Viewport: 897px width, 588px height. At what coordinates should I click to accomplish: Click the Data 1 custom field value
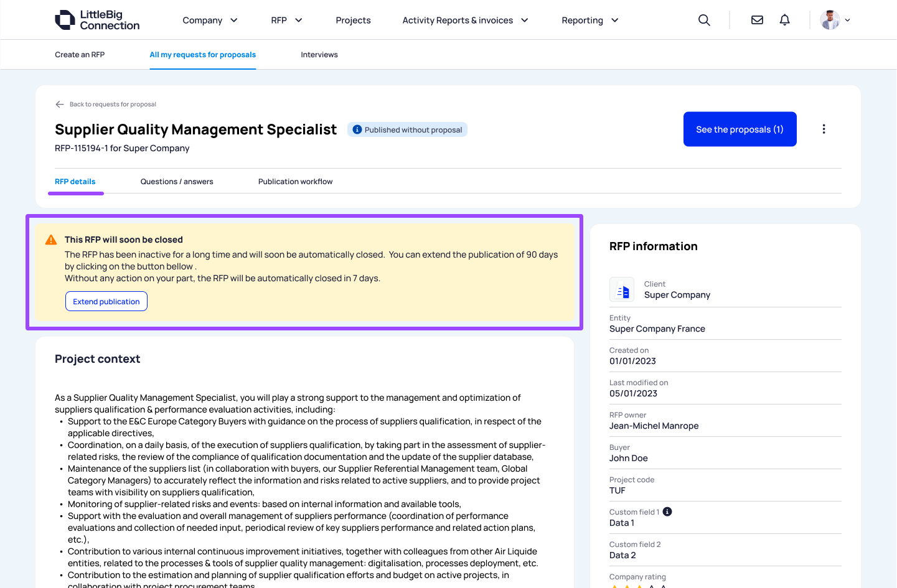[622, 523]
